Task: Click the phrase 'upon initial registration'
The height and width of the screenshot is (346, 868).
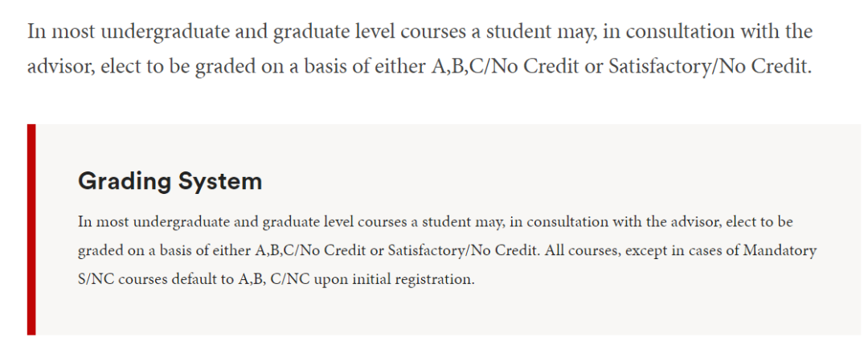Action: pyautogui.click(x=394, y=279)
